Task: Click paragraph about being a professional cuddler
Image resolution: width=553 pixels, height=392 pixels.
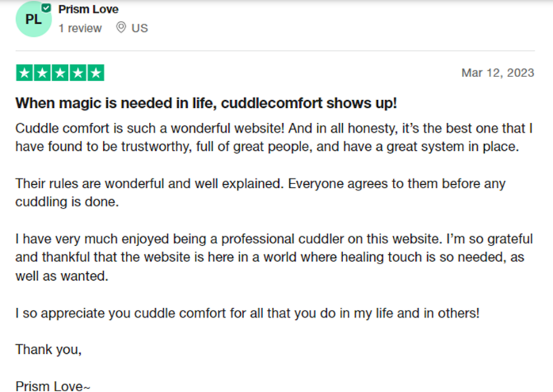Action: (x=274, y=257)
